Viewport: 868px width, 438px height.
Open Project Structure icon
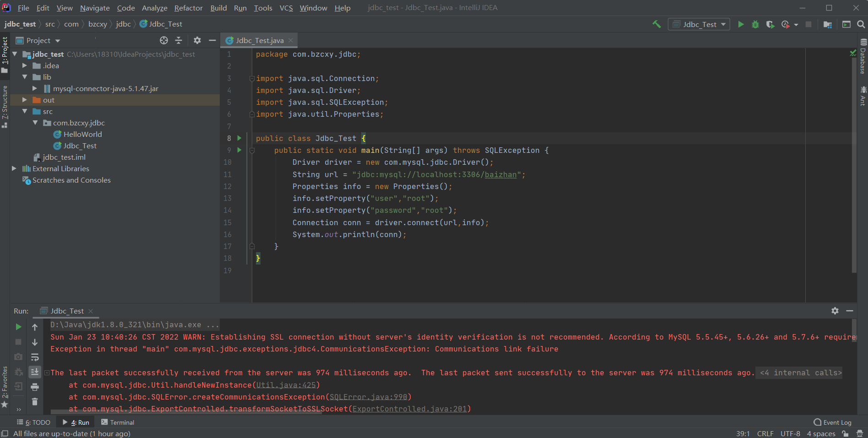coord(828,24)
